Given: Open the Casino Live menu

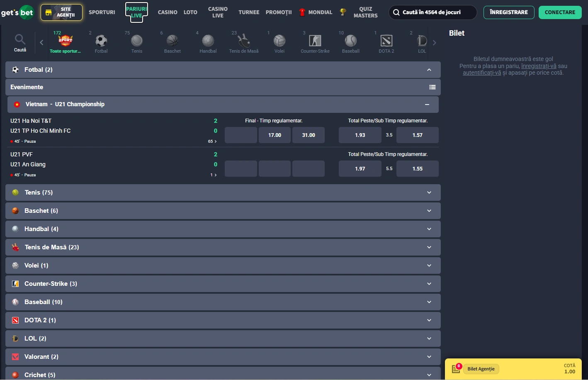Looking at the screenshot, I should pos(218,12).
